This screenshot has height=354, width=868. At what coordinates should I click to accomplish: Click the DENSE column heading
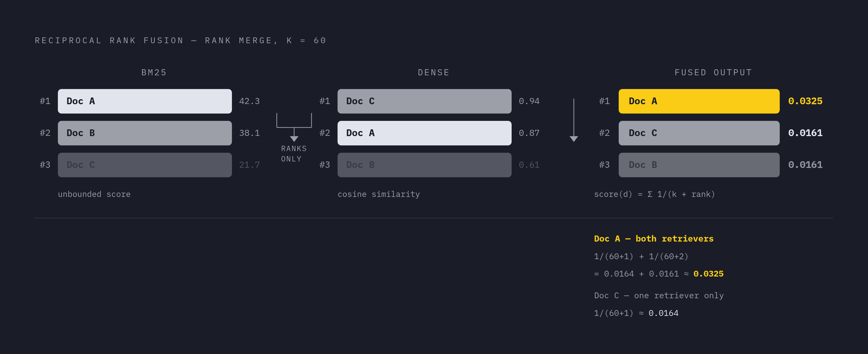point(434,72)
